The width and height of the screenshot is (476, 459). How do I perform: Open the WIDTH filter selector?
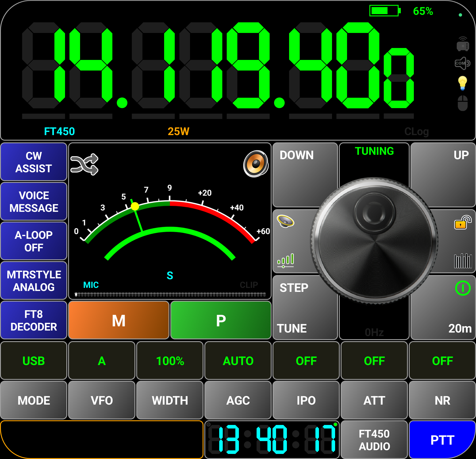[x=170, y=400]
